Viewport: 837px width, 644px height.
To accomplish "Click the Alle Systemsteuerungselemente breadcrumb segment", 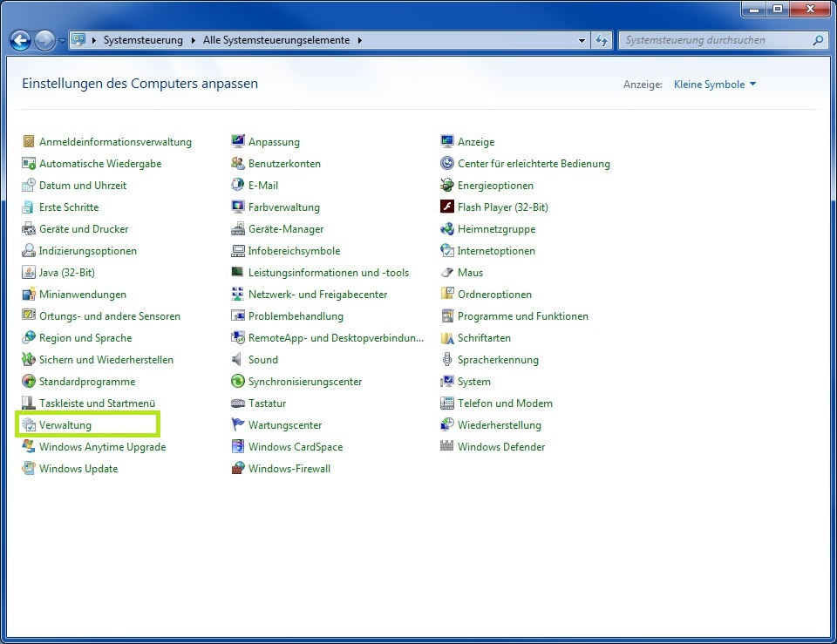I will [x=276, y=40].
